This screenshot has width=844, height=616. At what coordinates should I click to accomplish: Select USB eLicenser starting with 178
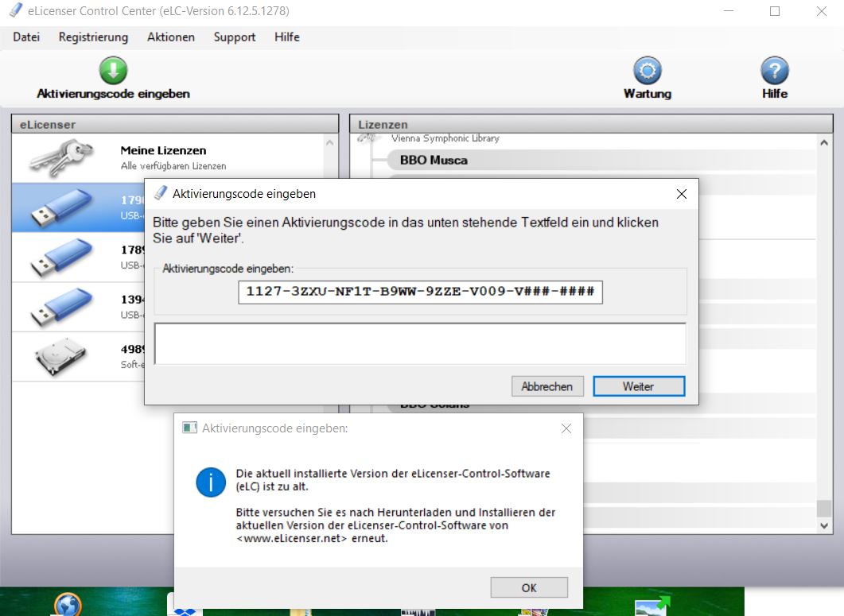(78, 258)
